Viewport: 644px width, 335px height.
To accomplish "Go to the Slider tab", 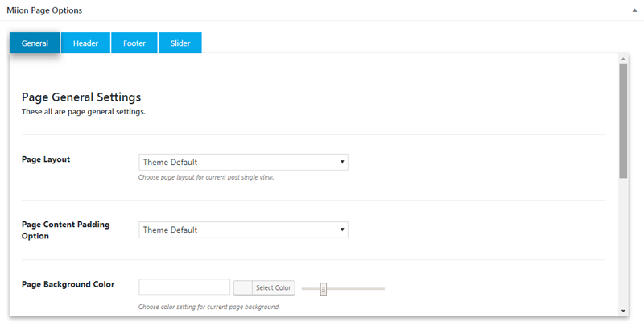I will [180, 43].
